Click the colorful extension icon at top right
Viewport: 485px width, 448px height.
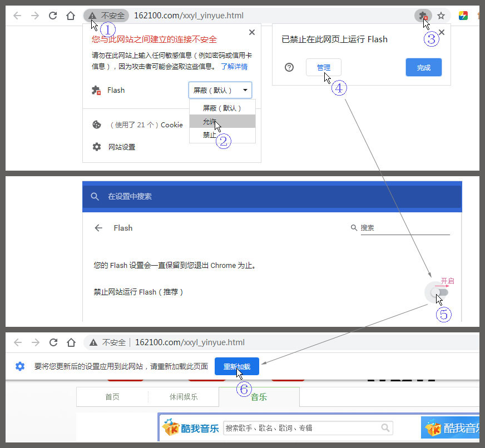coord(463,16)
